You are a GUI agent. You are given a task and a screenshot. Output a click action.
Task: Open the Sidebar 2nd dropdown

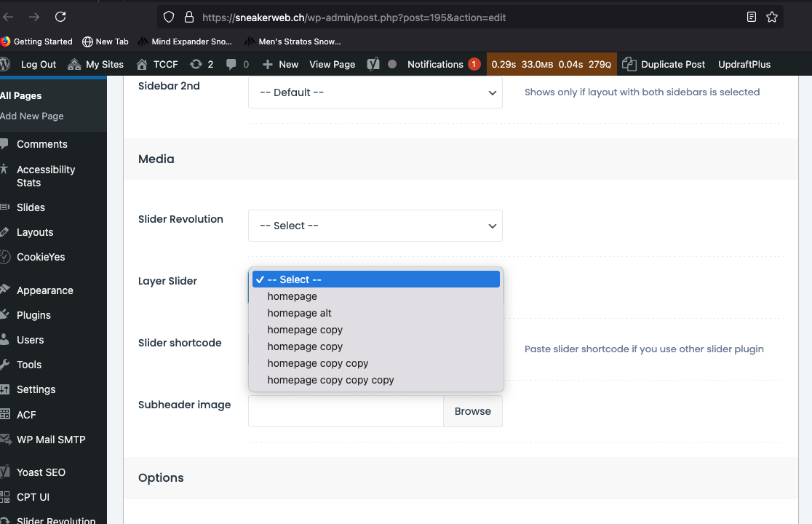click(375, 92)
